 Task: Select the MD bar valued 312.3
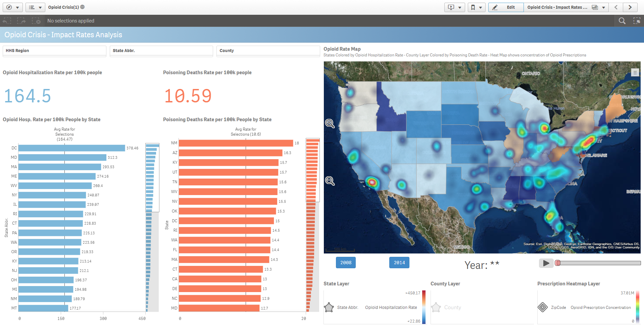pyautogui.click(x=62, y=157)
